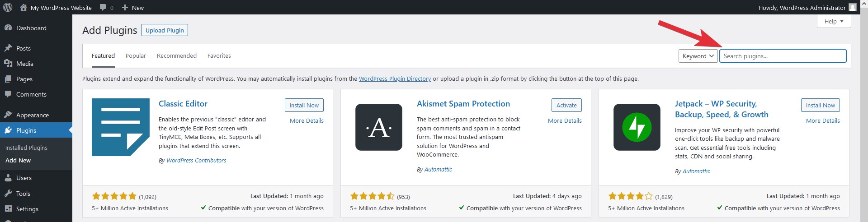Image resolution: width=868 pixels, height=222 pixels.
Task: Click the Tools wrench icon in sidebar
Action: (x=8, y=194)
